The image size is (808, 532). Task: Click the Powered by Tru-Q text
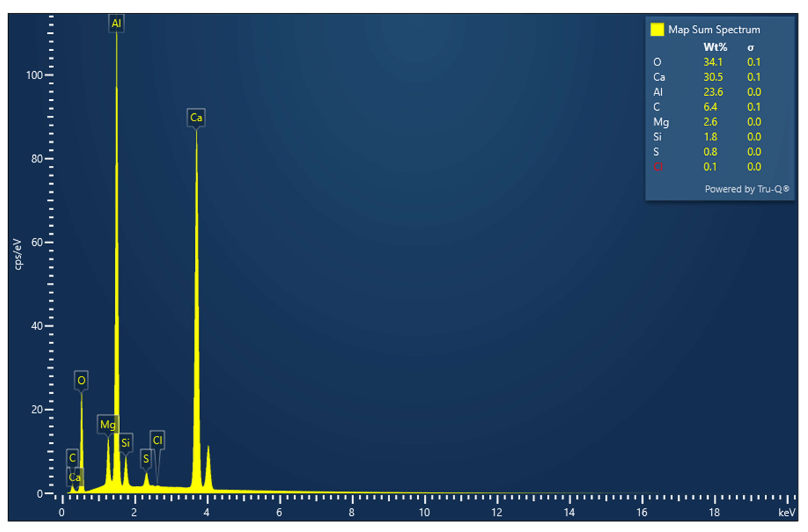747,189
